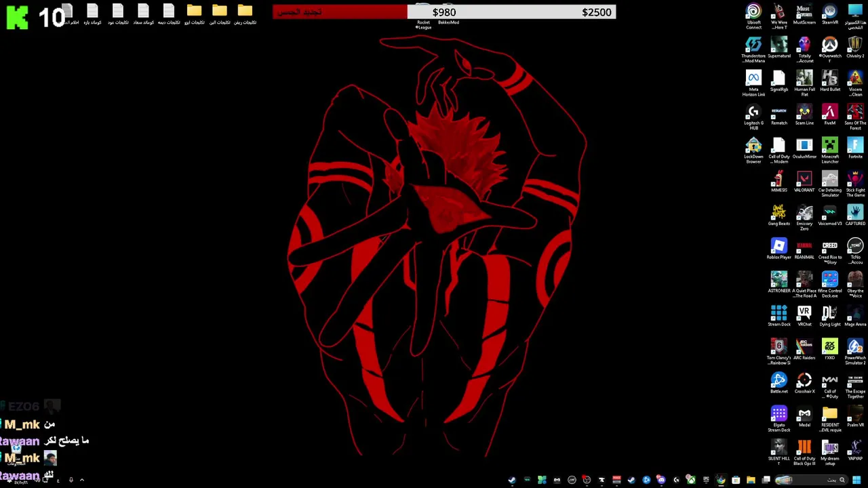The image size is (868, 488).
Task: Open the Windows Start button
Action: coord(856,480)
